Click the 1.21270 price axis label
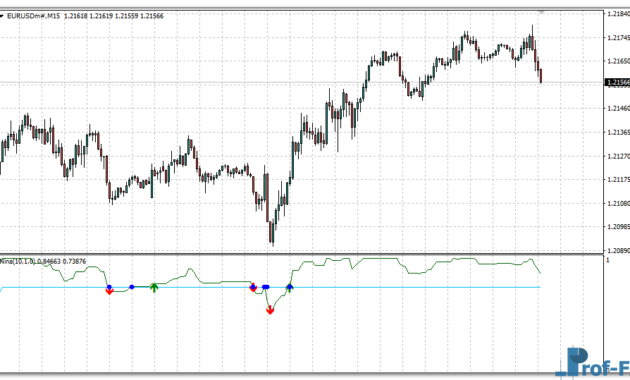This screenshot has width=630, height=380. click(618, 156)
